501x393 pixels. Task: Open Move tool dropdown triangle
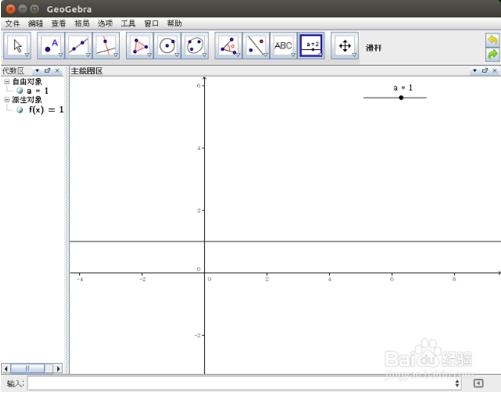[27, 55]
